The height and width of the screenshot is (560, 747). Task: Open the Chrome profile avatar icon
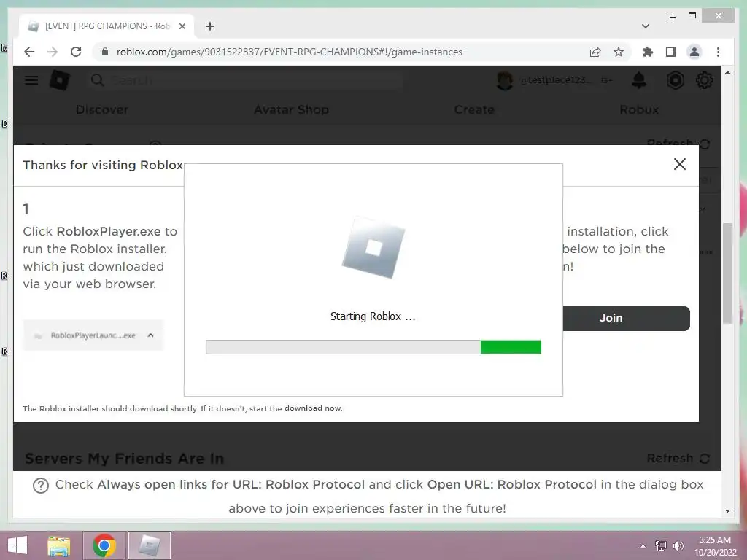694,52
